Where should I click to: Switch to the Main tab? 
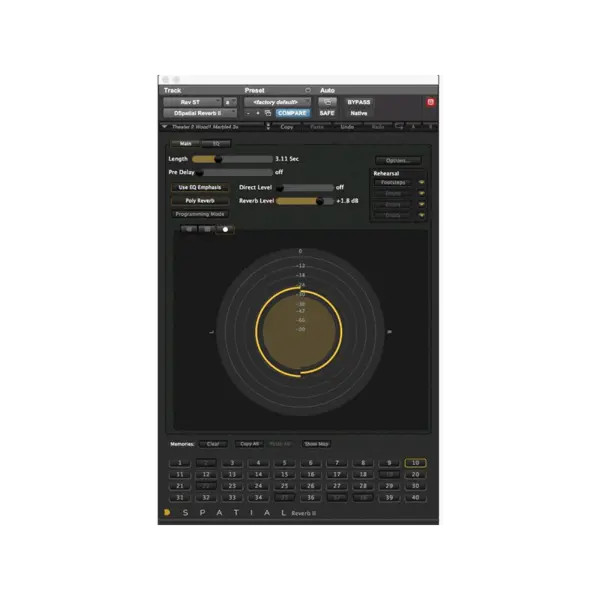click(x=186, y=143)
